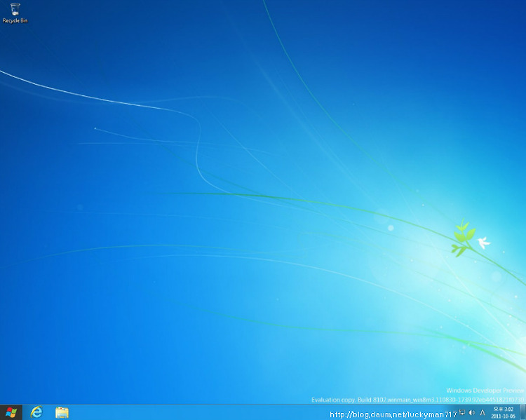526x420 pixels.
Task: Open Windows Explorer from the taskbar
Action: [62, 412]
